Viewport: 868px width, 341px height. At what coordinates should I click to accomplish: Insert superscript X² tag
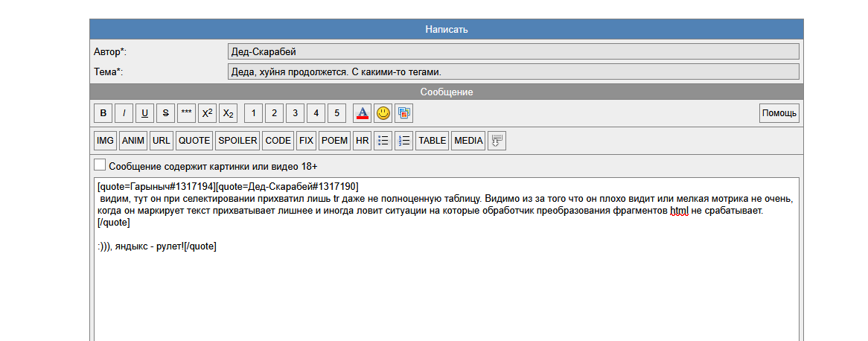pyautogui.click(x=208, y=113)
